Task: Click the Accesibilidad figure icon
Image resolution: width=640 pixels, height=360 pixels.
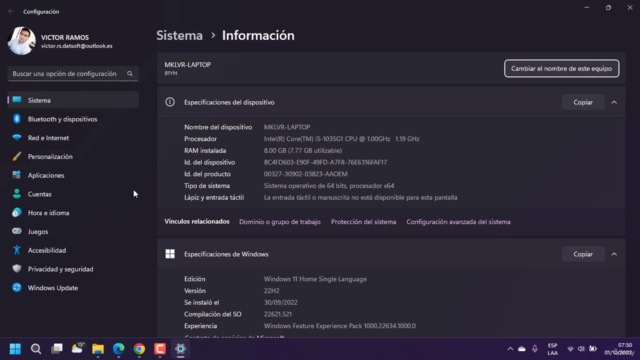Action: tap(17, 250)
